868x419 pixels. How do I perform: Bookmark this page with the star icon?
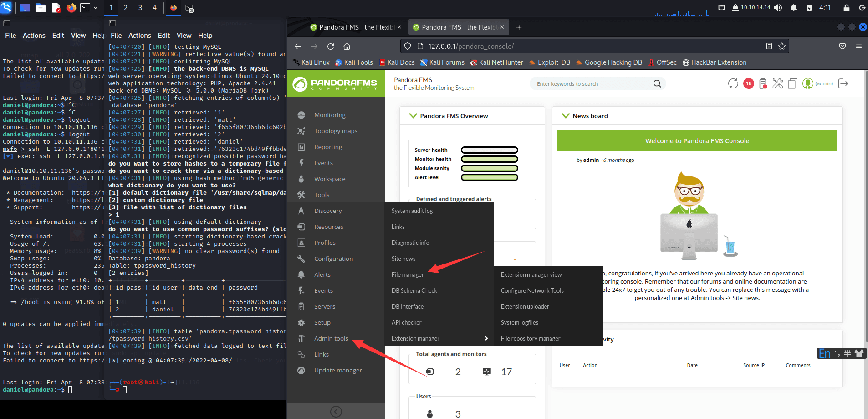782,46
